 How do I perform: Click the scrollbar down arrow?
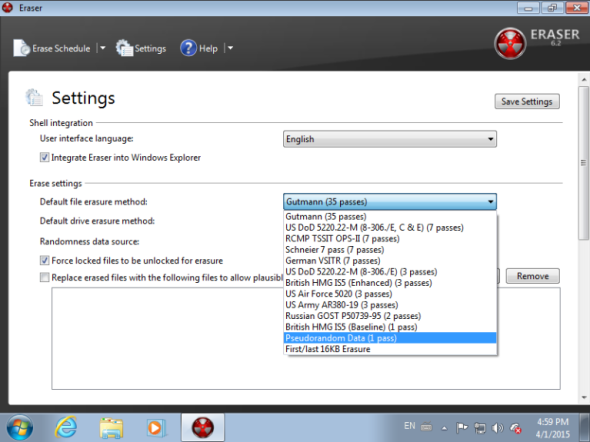pyautogui.click(x=584, y=397)
